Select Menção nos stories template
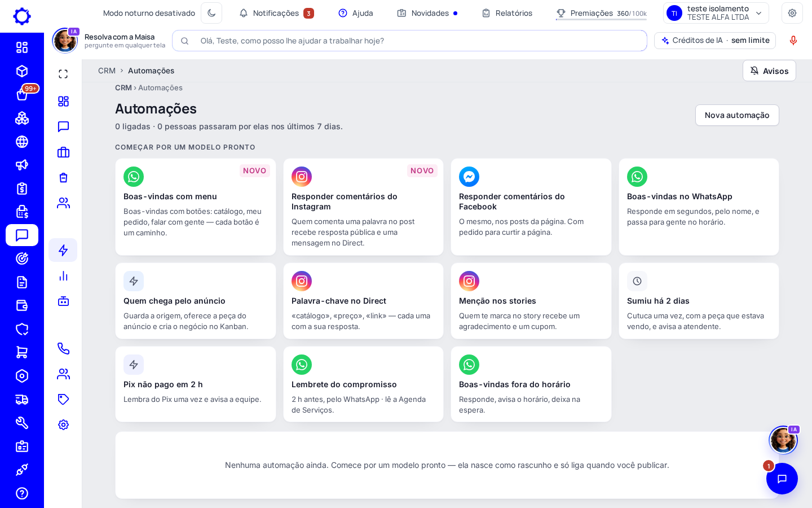 coord(531,301)
